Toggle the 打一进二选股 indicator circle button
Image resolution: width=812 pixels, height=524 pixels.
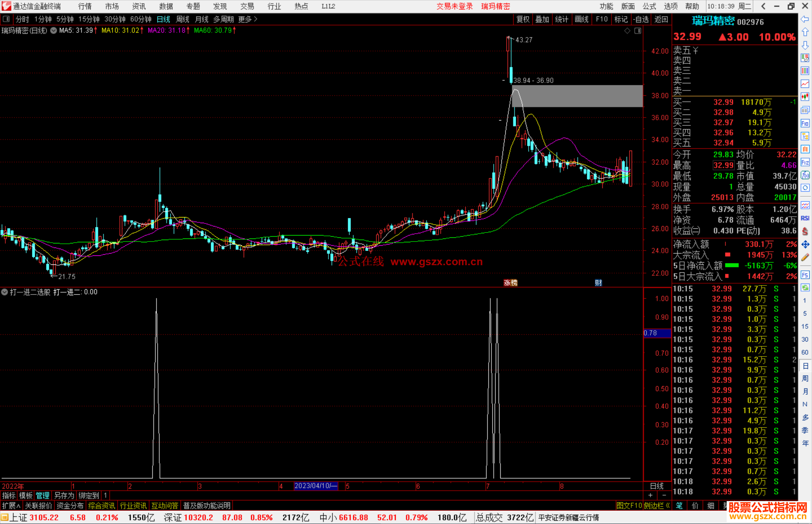(x=5, y=292)
